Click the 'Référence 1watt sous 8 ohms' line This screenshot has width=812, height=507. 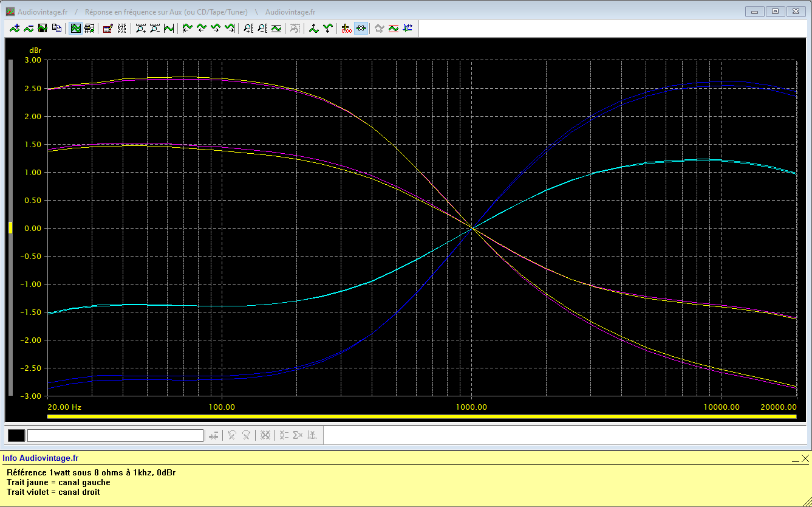tap(92, 472)
